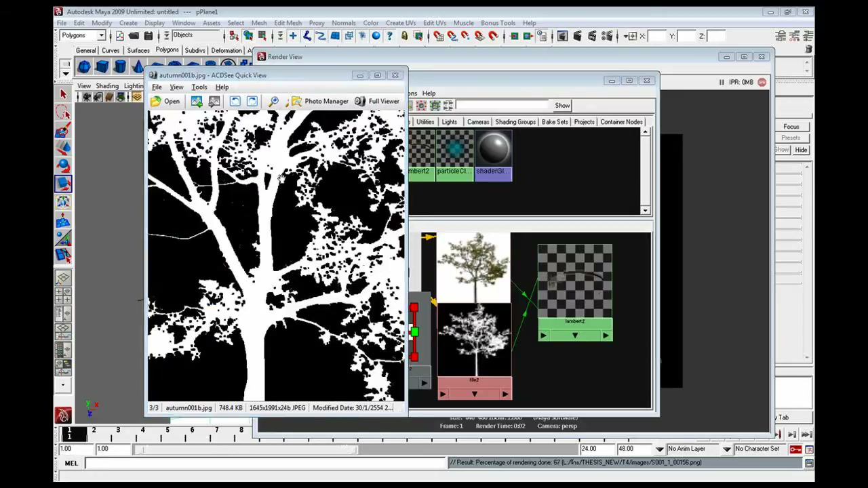The image size is (868, 488).
Task: Expand the layout quick buttons down arrow
Action: [x=63, y=385]
